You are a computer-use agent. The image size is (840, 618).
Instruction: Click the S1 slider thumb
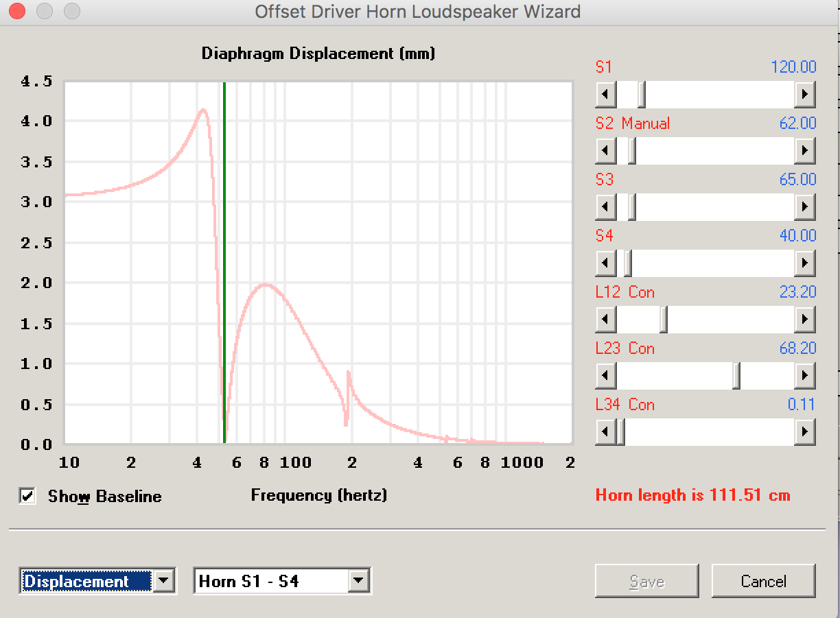tap(641, 94)
